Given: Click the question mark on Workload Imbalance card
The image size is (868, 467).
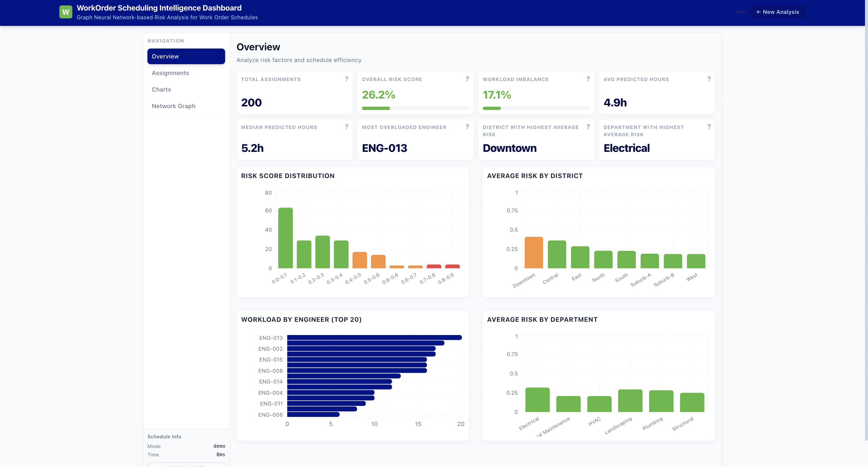Looking at the screenshot, I should pos(588,79).
